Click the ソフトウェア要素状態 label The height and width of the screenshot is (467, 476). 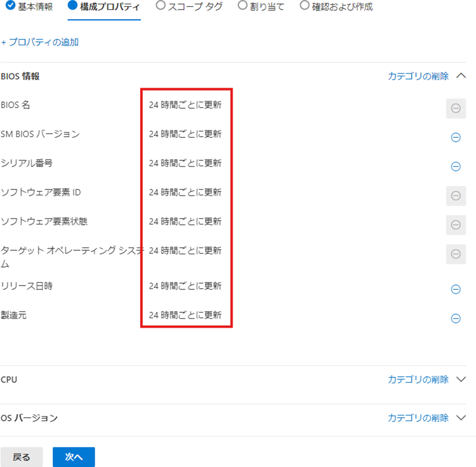(44, 221)
